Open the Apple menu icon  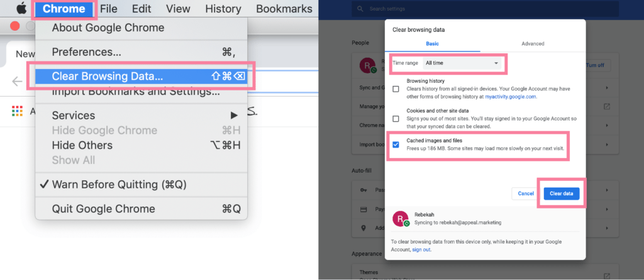point(21,9)
